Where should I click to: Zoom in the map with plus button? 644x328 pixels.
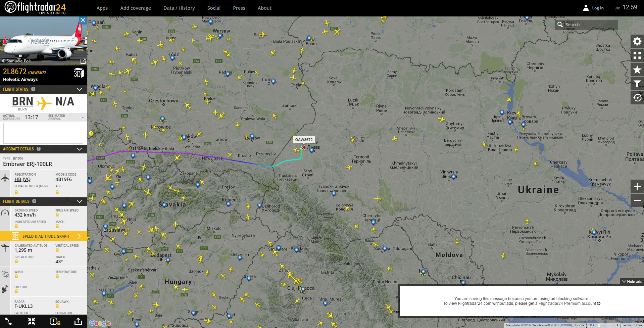coord(637,186)
